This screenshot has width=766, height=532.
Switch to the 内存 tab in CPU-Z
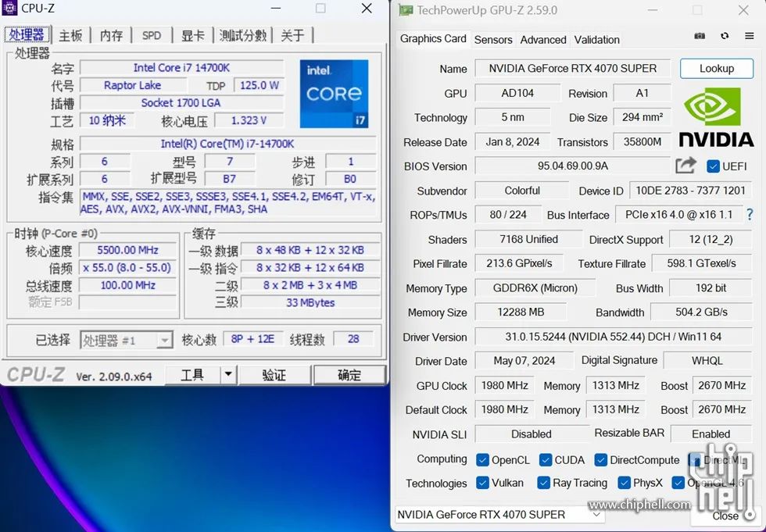point(111,35)
